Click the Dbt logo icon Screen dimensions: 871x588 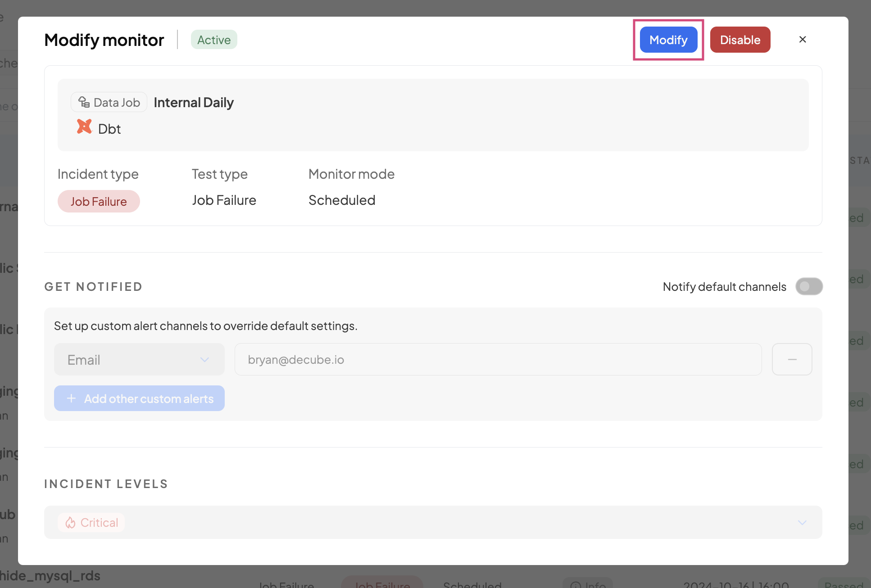coord(84,127)
